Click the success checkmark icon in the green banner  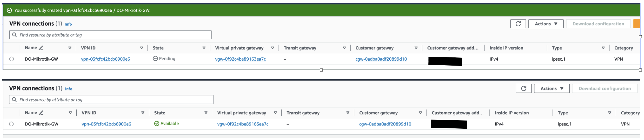pyautogui.click(x=9, y=10)
